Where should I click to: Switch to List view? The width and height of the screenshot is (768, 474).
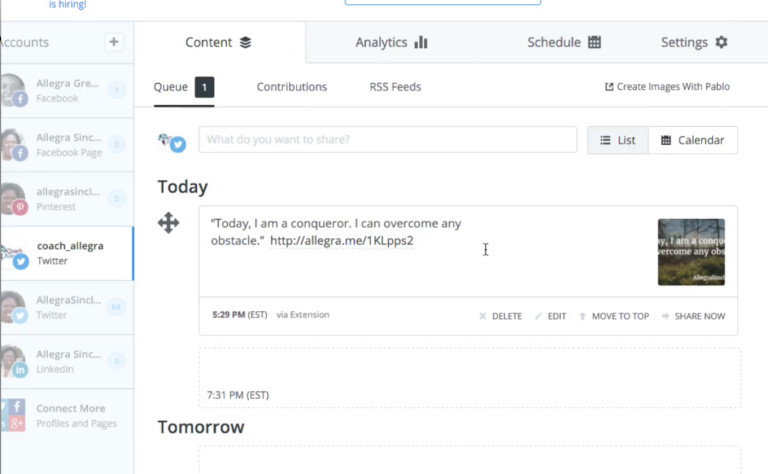(x=618, y=141)
